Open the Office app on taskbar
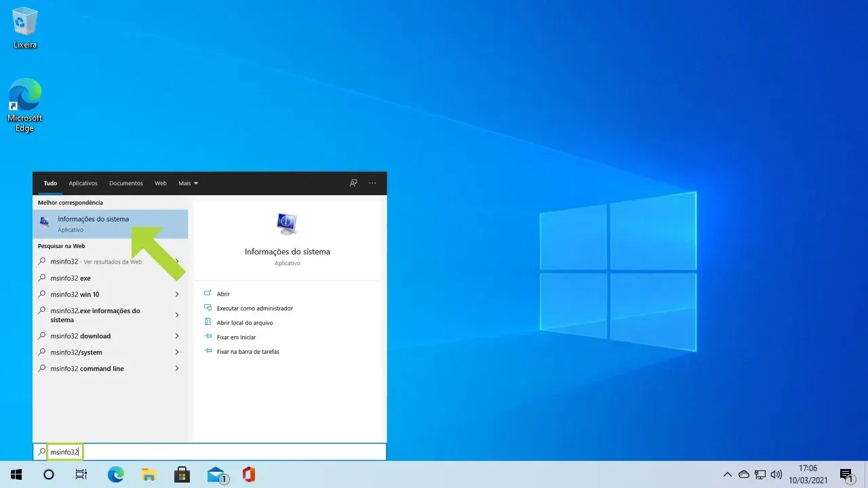Image resolution: width=868 pixels, height=488 pixels. click(x=249, y=474)
